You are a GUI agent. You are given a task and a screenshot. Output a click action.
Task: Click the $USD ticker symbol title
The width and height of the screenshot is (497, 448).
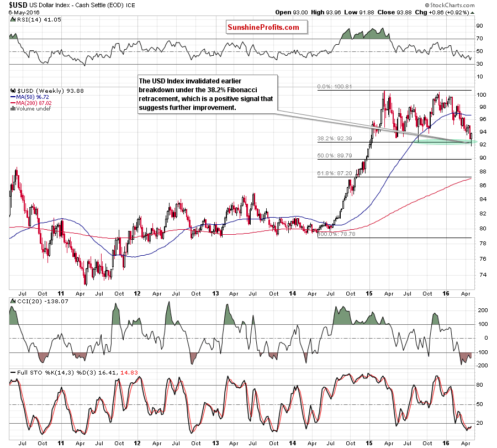[x=18, y=5]
